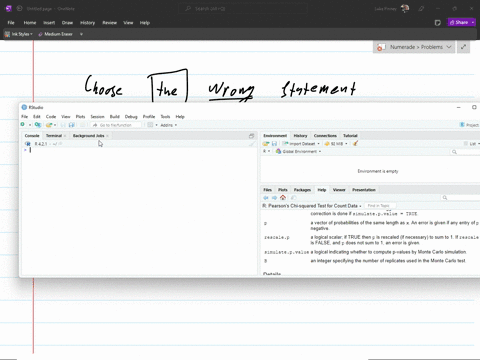This screenshot has width=480, height=360.
Task: Expand the OneNote page with full-page arrow icon
Action: click(x=463, y=47)
